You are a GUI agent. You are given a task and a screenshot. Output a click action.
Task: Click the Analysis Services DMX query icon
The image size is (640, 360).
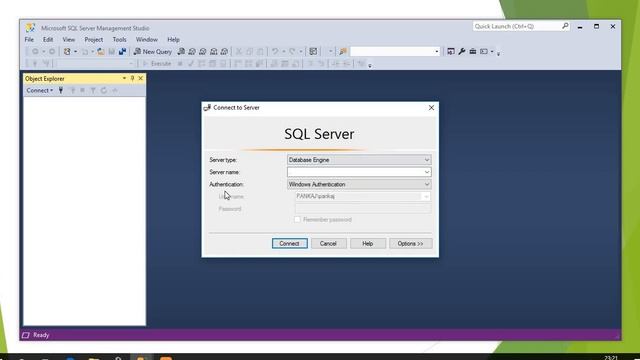click(x=203, y=51)
